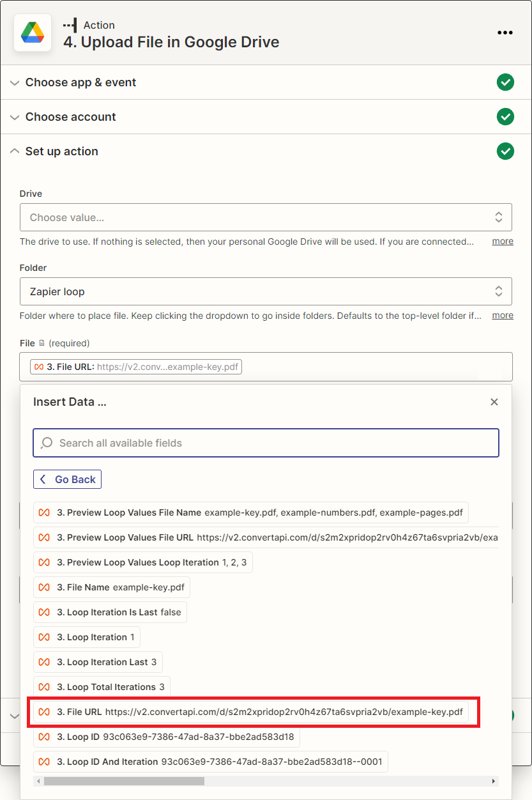Click the Zapier loop icon in File field

pyautogui.click(x=40, y=367)
